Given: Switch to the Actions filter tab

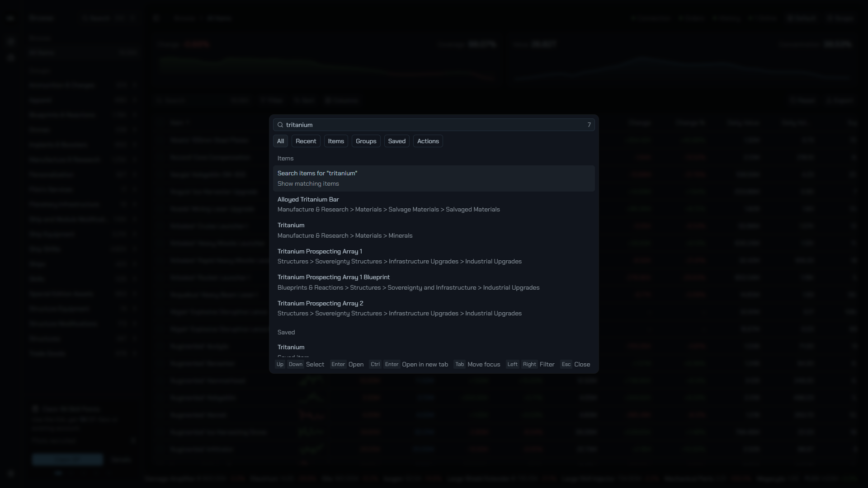Looking at the screenshot, I should 428,141.
